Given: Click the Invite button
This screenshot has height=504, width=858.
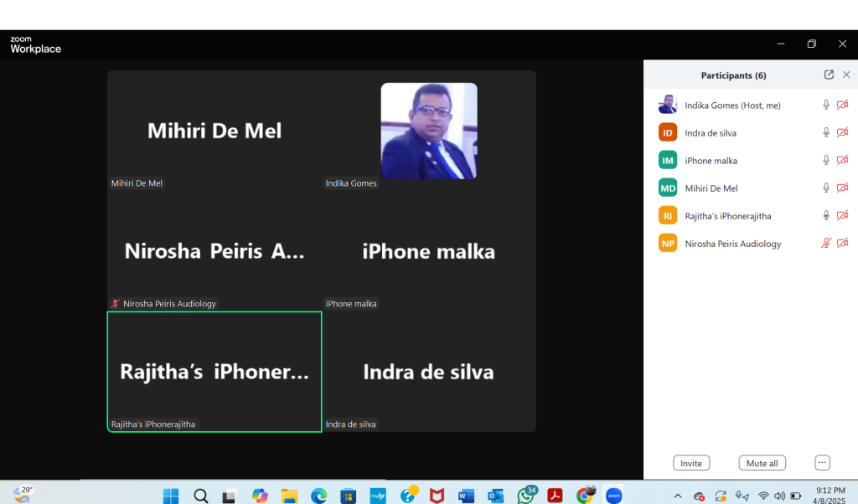Looking at the screenshot, I should coord(691,463).
